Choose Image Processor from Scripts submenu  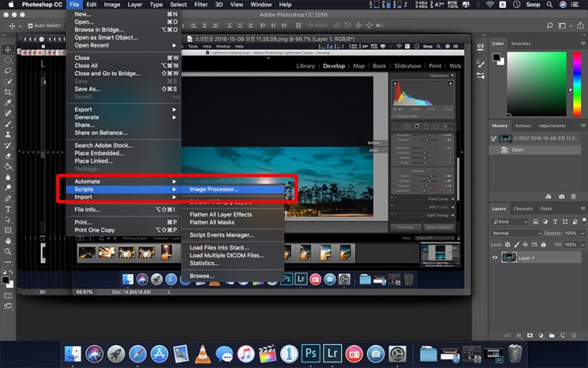click(x=214, y=189)
